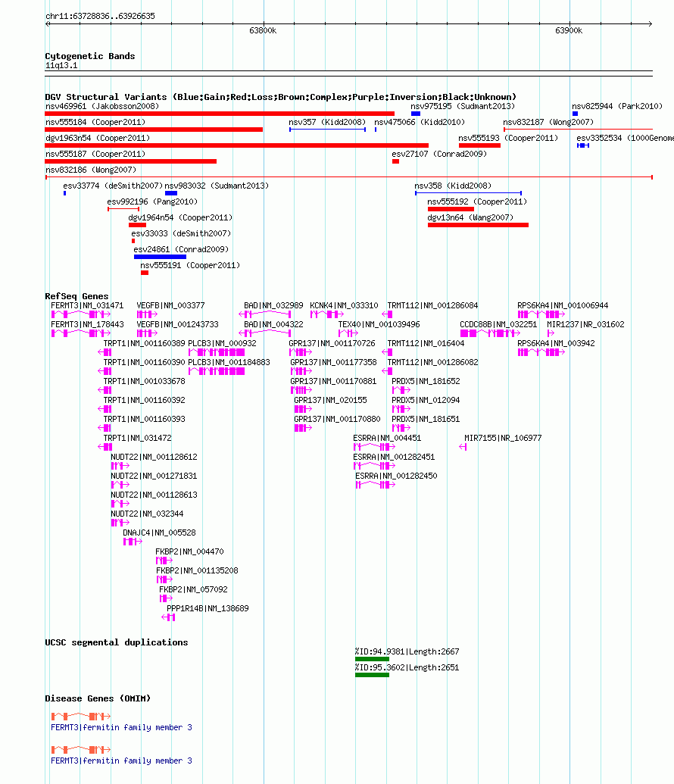The height and width of the screenshot is (784, 674).
Task: Click DNAJC4|NM_005528 gene glyph
Action: (x=133, y=542)
